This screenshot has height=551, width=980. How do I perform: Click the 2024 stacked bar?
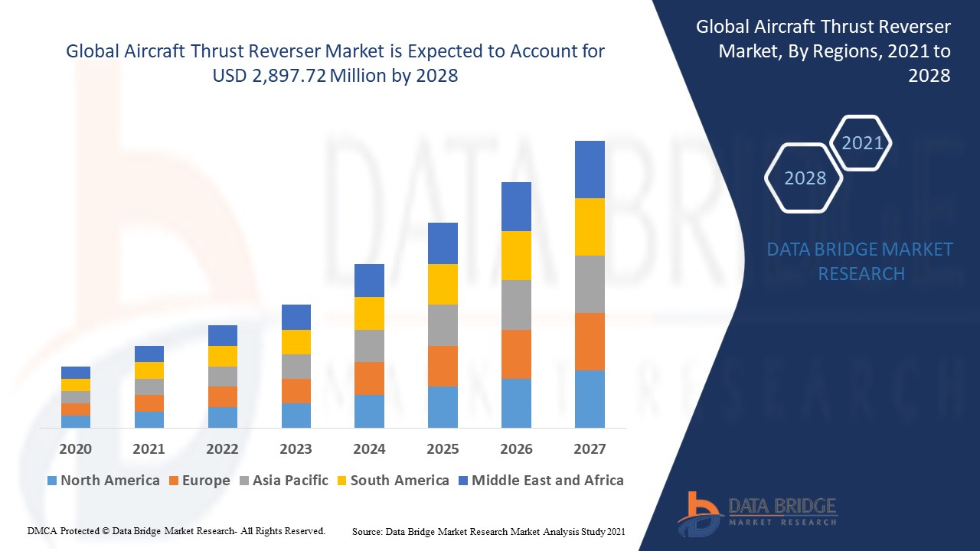click(368, 344)
